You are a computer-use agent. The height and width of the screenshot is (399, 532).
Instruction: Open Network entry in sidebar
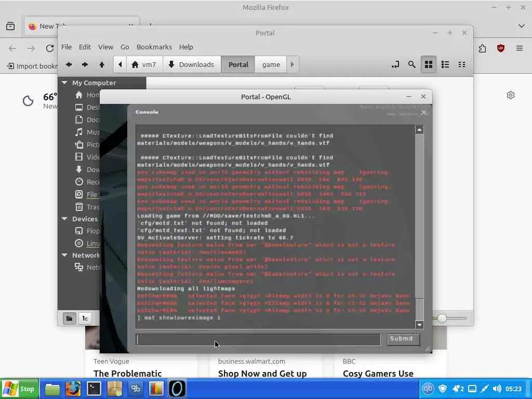pyautogui.click(x=87, y=268)
